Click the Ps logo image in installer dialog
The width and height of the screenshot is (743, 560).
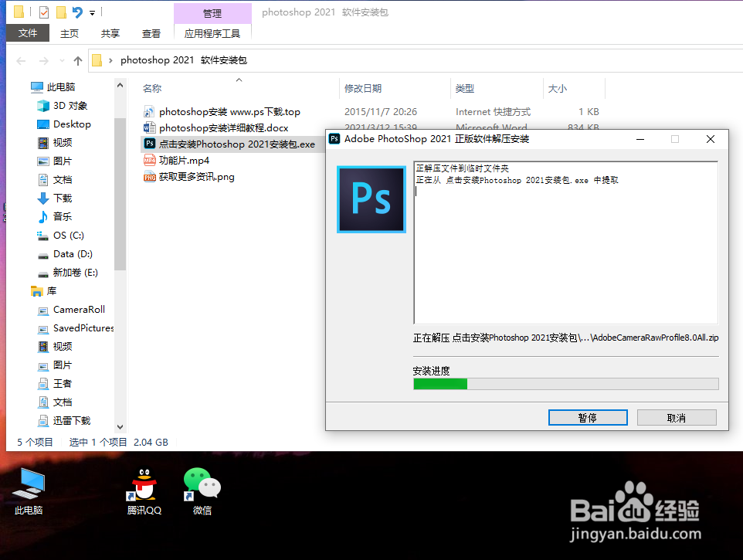pos(371,199)
